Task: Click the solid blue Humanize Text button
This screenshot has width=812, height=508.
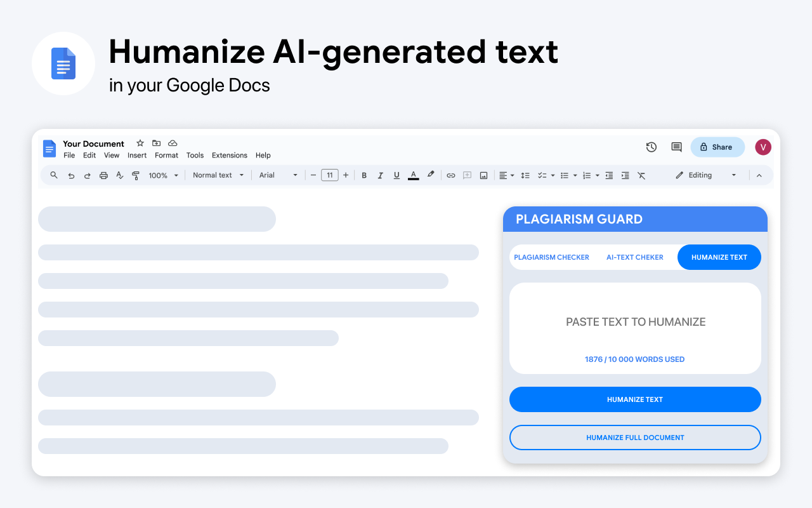Action: [x=635, y=399]
